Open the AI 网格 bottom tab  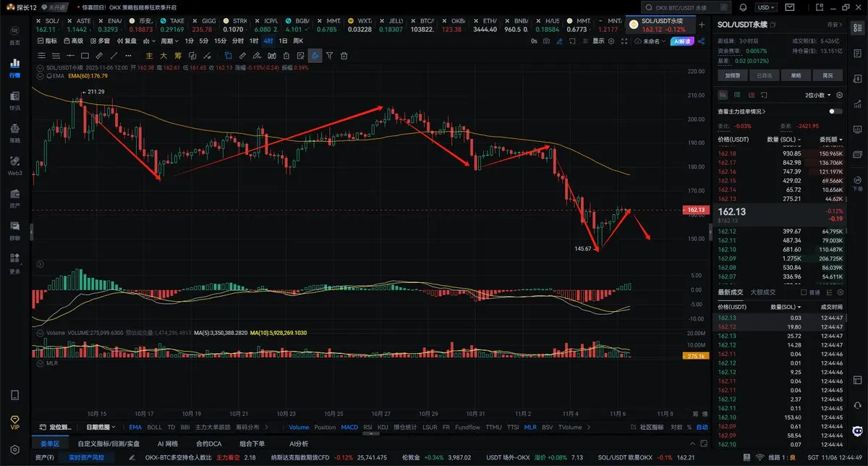(168, 444)
